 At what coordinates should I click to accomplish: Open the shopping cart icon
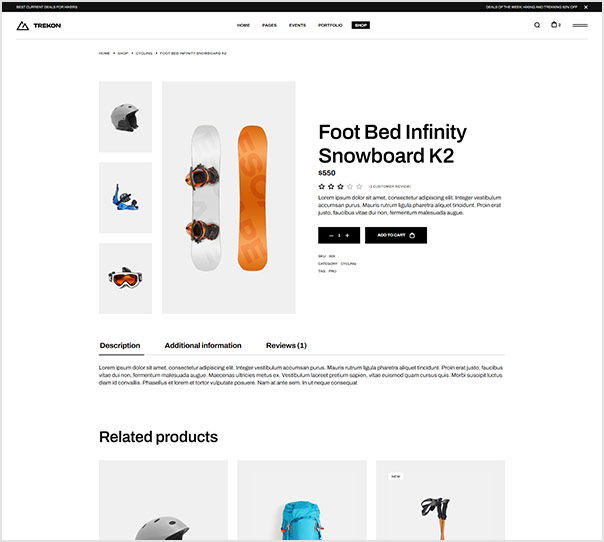tap(554, 25)
